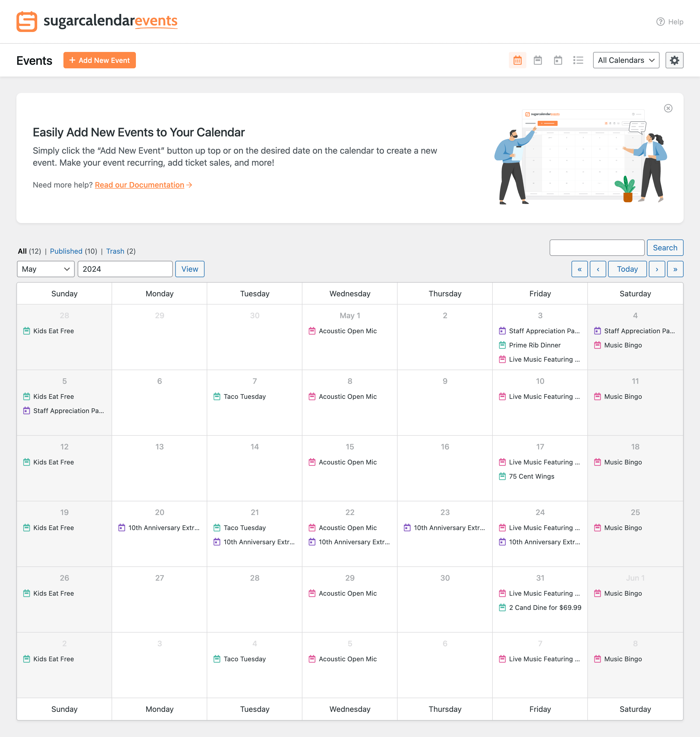Open settings gear icon
The height and width of the screenshot is (737, 700).
pyautogui.click(x=674, y=60)
